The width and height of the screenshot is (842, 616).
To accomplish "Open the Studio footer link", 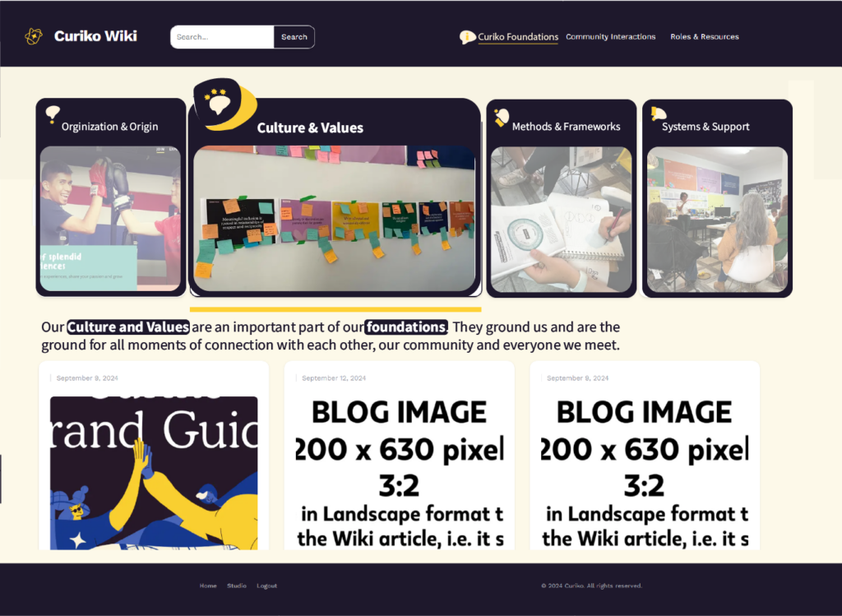I will (237, 586).
